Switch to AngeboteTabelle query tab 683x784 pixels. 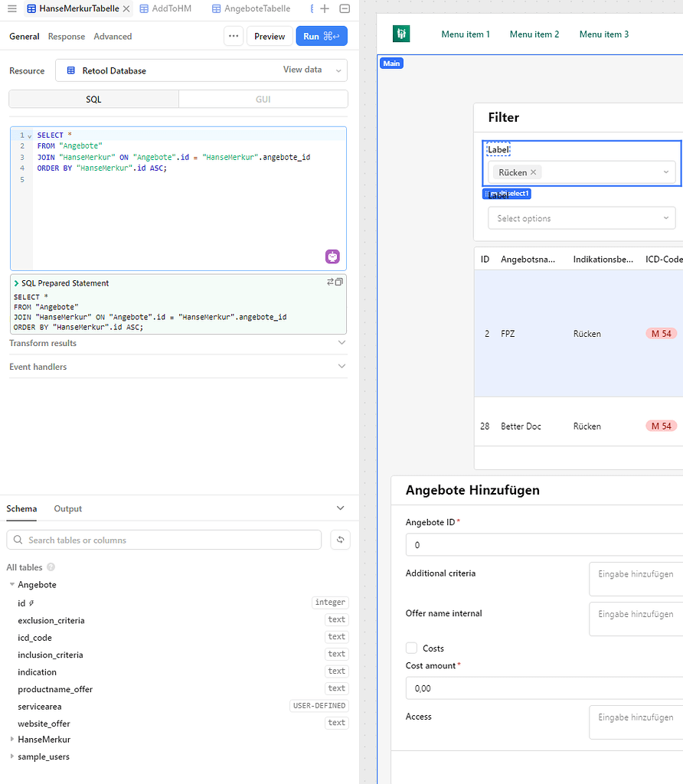click(251, 8)
